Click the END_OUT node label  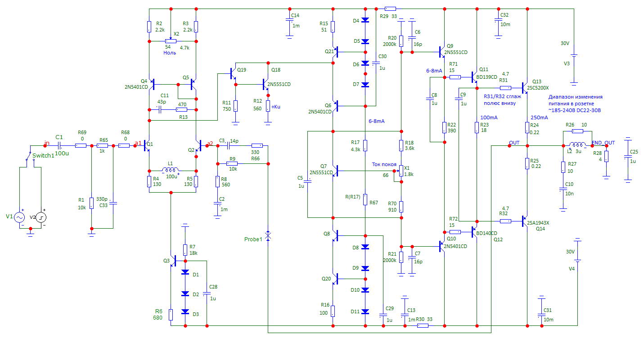point(603,143)
